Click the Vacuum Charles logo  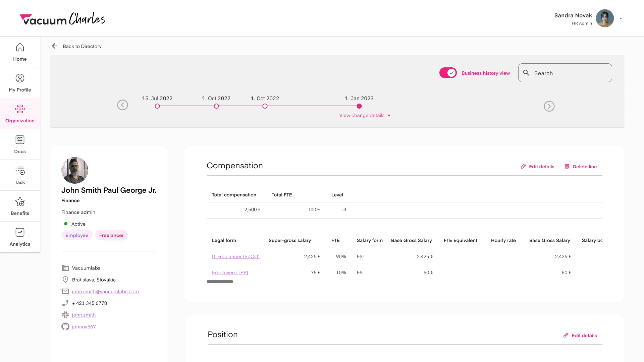(62, 19)
